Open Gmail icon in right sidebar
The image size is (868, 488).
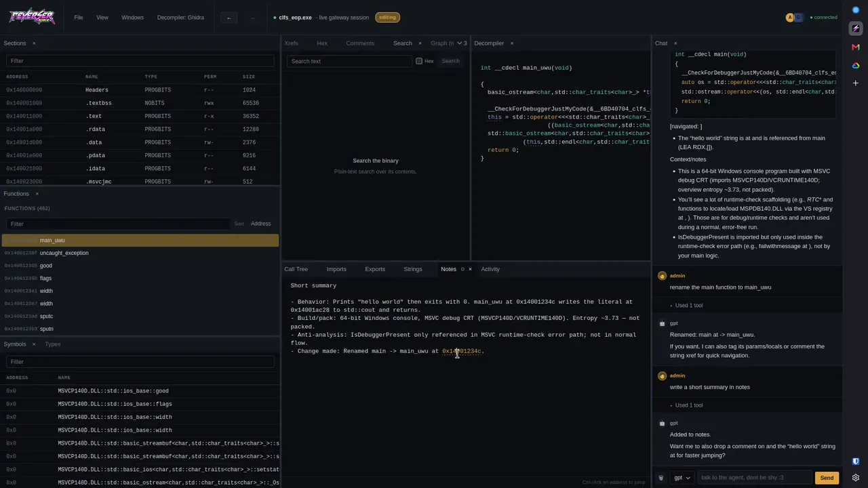coord(856,47)
